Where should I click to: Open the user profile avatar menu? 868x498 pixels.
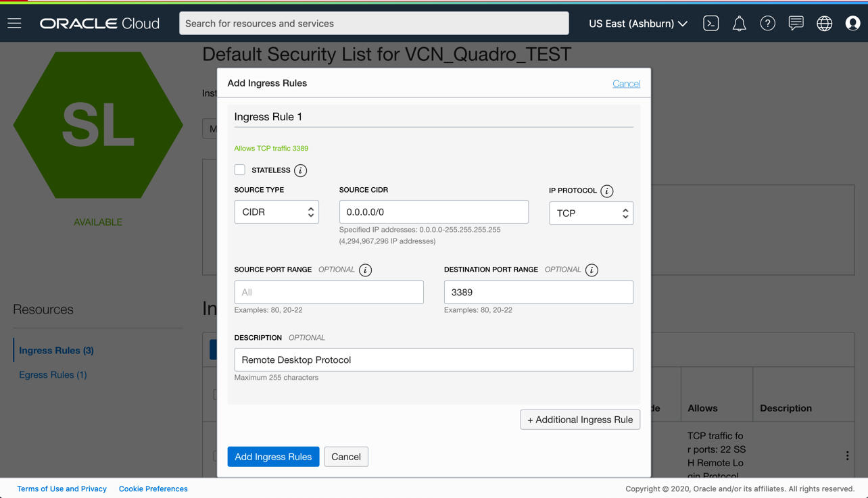(x=852, y=23)
